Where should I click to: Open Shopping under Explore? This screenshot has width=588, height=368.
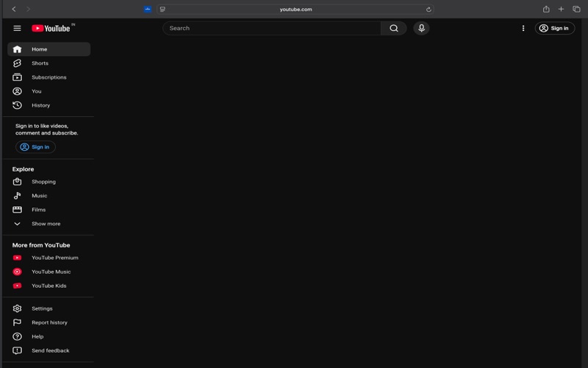[49, 182]
